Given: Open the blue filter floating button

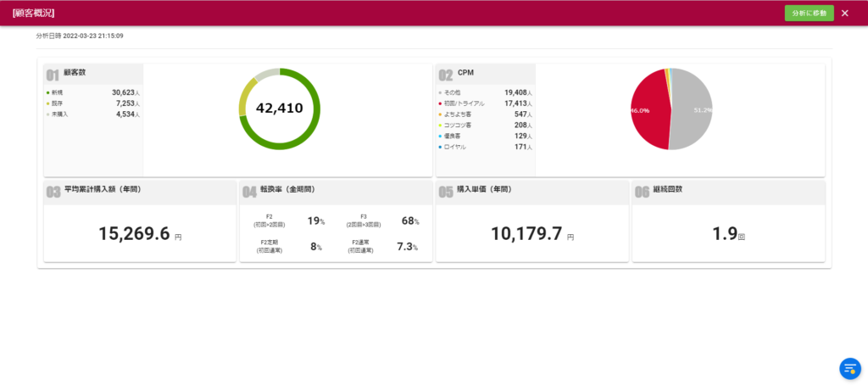Looking at the screenshot, I should [x=849, y=367].
